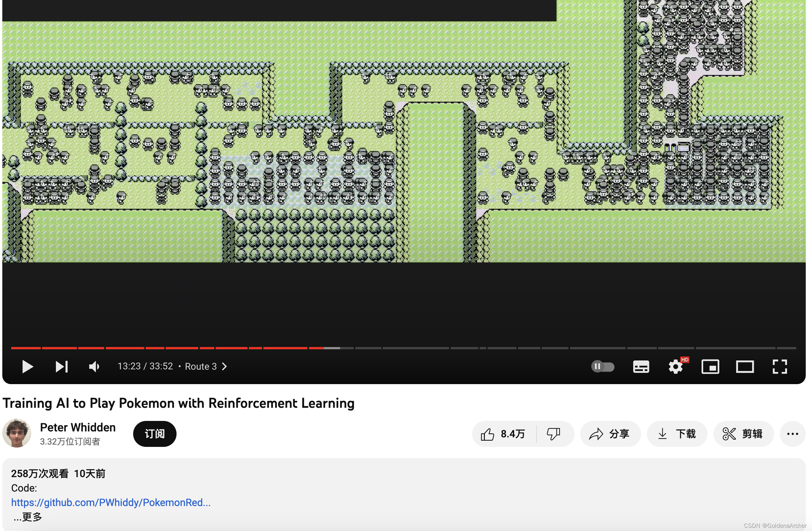Subscribe with the 订阅 button
This screenshot has height=531, width=812.
[x=155, y=434]
